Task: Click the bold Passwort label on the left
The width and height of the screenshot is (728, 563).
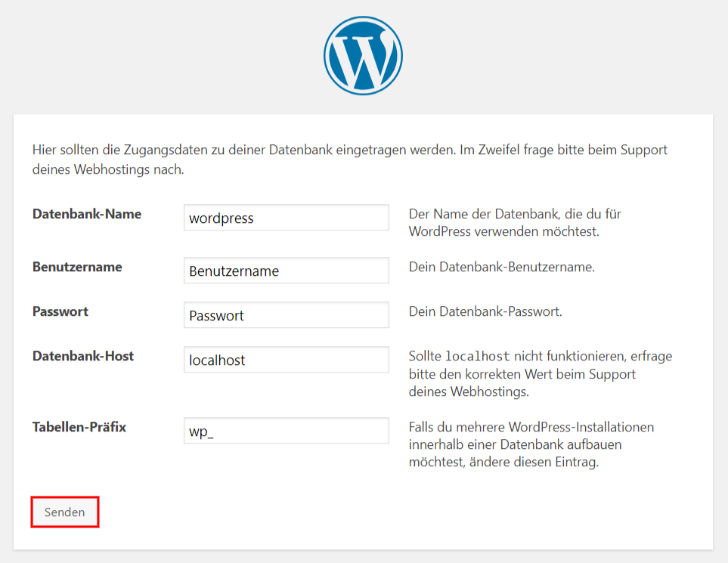Action: (60, 311)
